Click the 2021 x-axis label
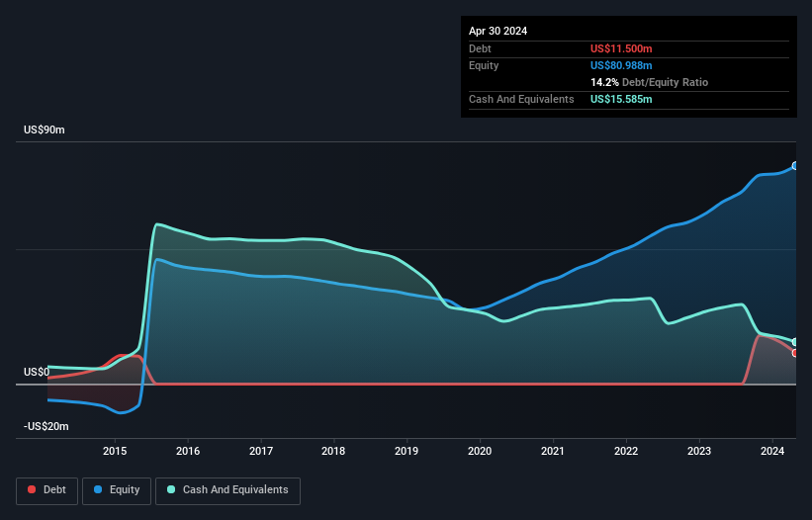The width and height of the screenshot is (812, 520). click(553, 451)
